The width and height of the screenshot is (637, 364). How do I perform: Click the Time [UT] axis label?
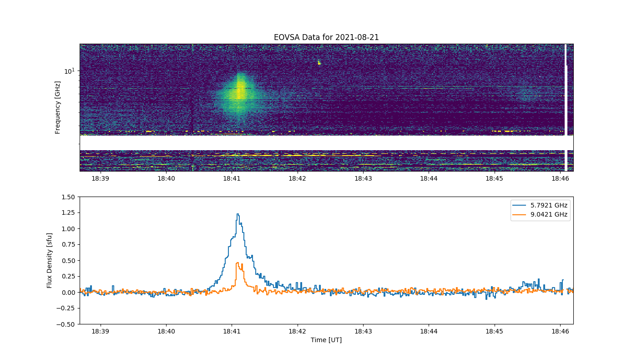tap(326, 340)
